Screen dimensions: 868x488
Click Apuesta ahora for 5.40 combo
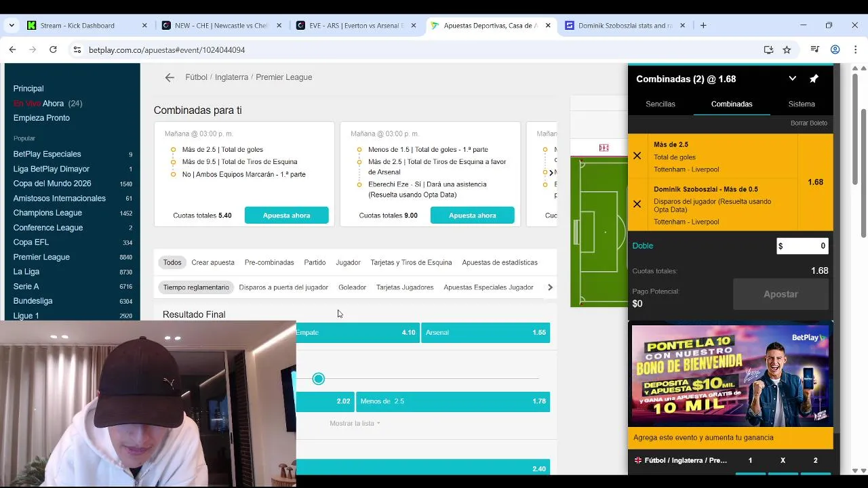tap(286, 216)
